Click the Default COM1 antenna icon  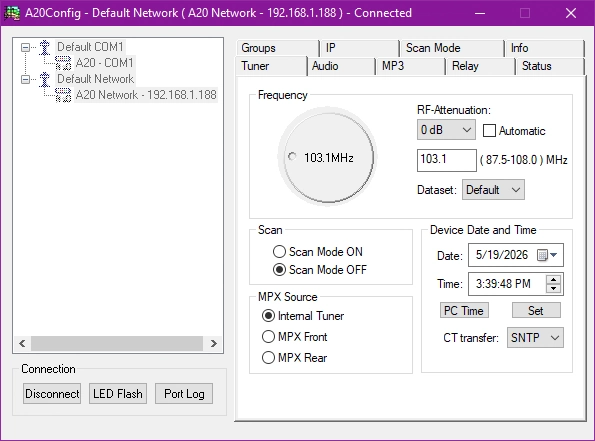tap(45, 47)
